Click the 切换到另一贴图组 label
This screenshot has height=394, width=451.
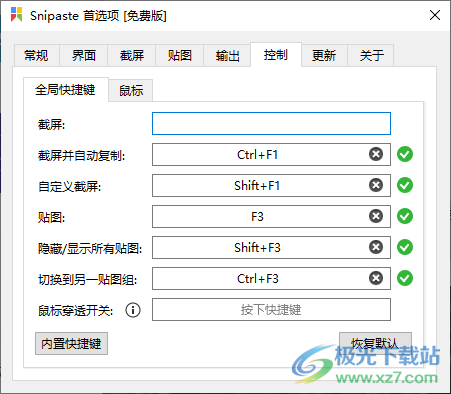click(x=88, y=280)
